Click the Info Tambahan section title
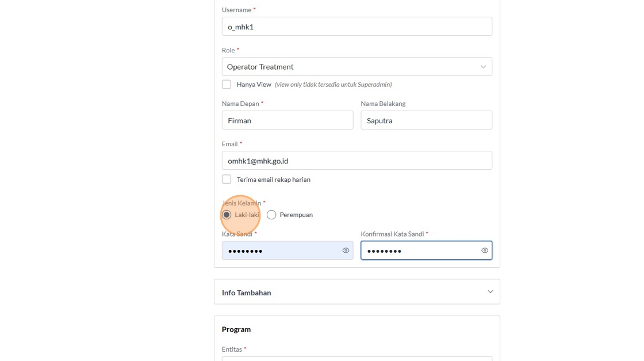 pyautogui.click(x=246, y=292)
